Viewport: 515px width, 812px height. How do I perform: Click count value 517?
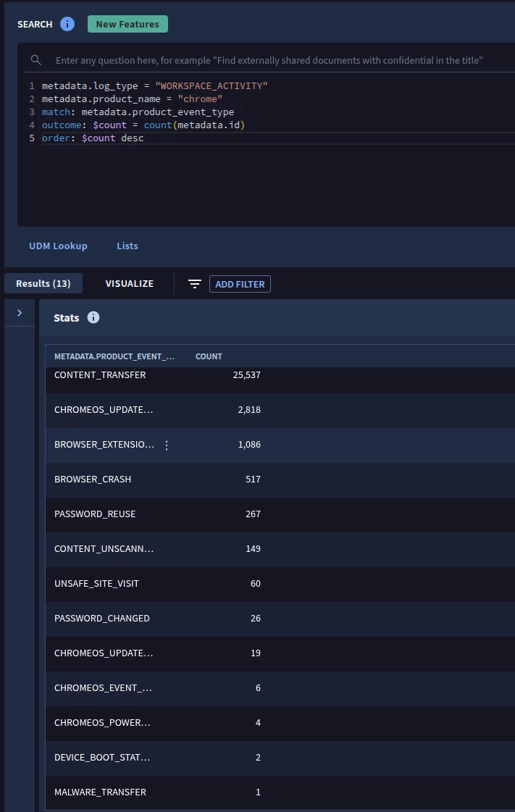coord(253,479)
